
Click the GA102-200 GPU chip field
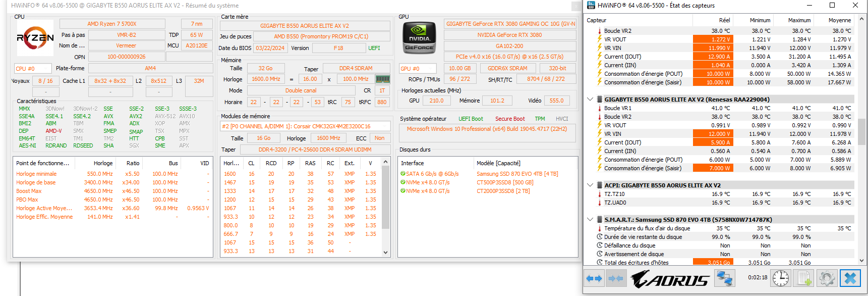[x=510, y=46]
